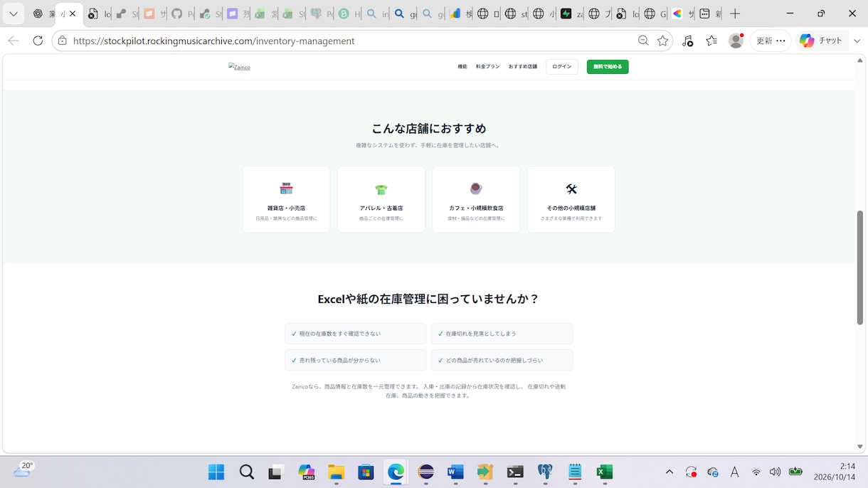Open weather widget showing 20°
The width and height of the screenshot is (868, 488).
[x=23, y=470]
